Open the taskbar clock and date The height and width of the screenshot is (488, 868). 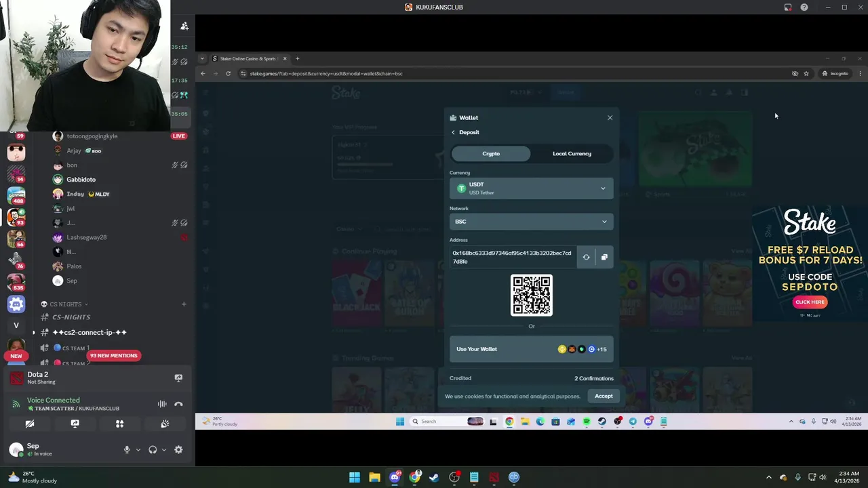click(x=848, y=477)
